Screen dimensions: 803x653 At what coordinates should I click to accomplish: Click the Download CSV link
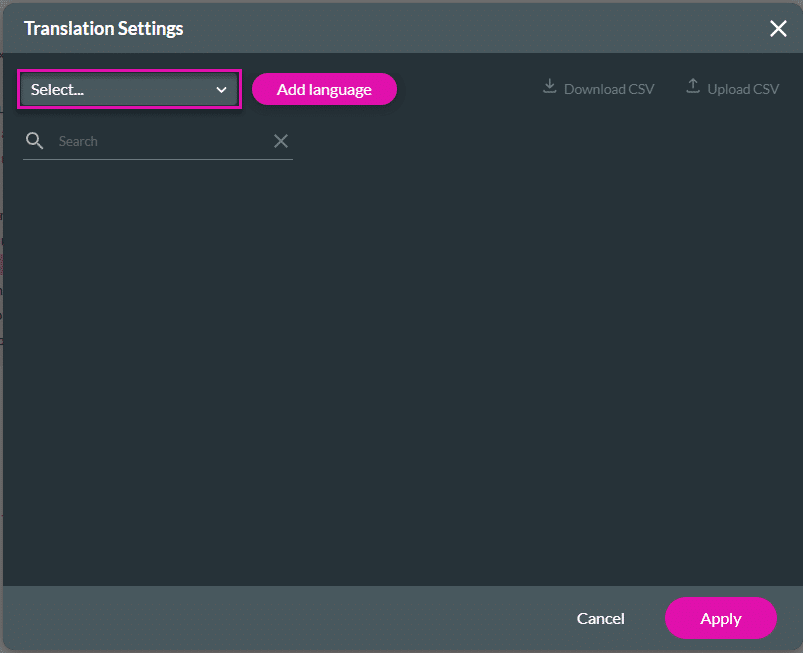pos(609,89)
